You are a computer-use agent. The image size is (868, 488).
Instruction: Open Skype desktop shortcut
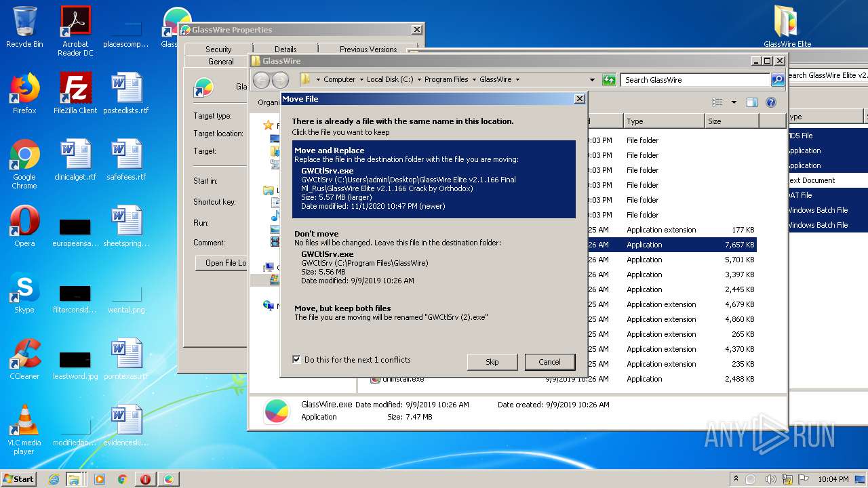[24, 293]
